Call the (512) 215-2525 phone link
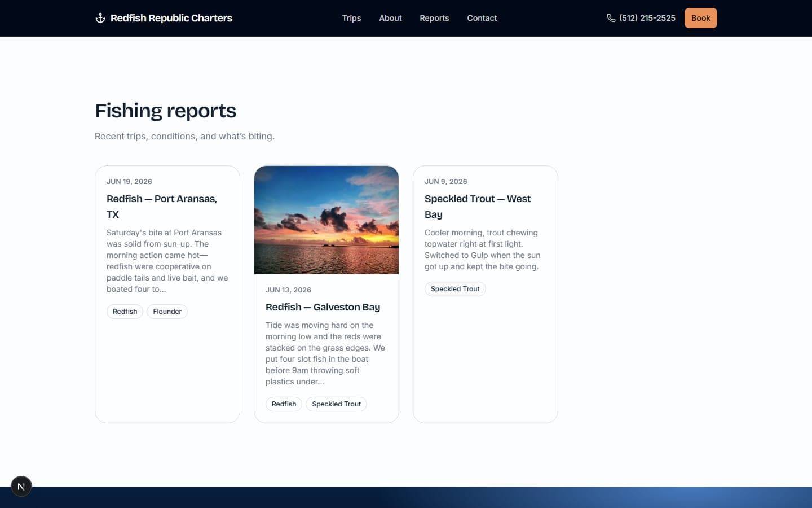This screenshot has height=508, width=812. (x=641, y=18)
